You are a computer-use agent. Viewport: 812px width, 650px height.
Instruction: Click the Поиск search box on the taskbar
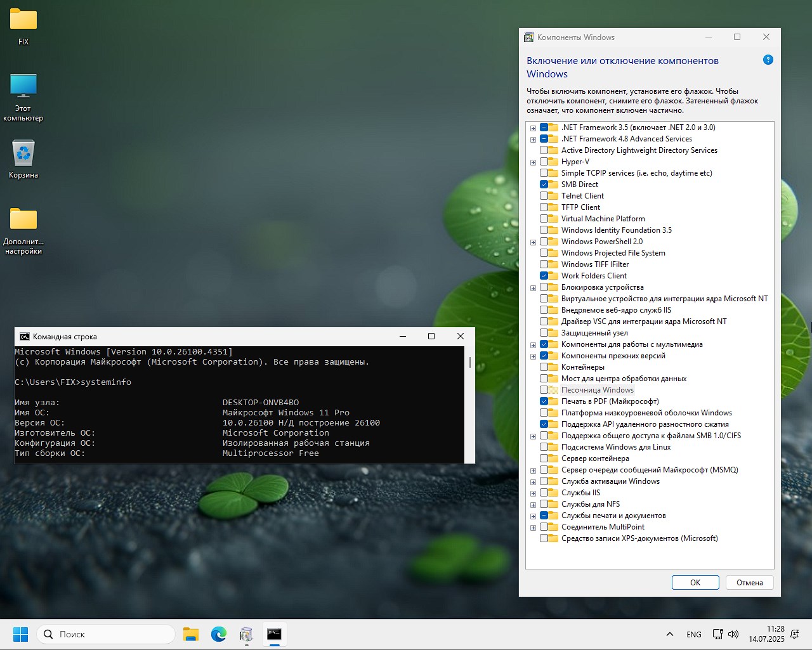point(105,634)
